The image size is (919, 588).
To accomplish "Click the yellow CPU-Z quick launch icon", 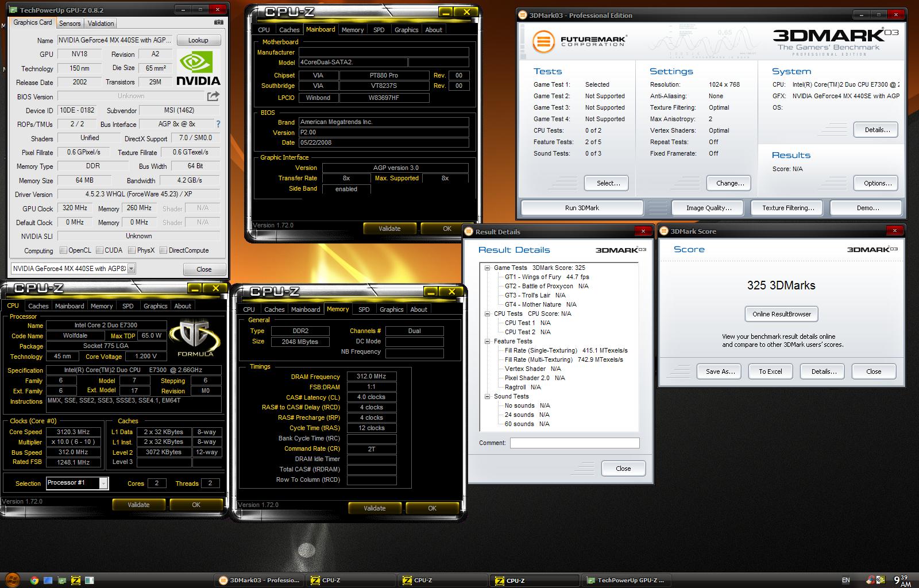I will click(75, 580).
